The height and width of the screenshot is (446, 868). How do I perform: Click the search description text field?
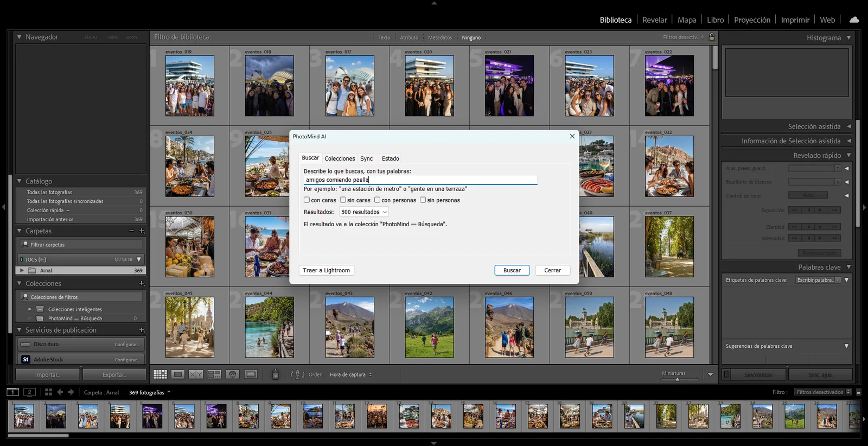click(420, 180)
